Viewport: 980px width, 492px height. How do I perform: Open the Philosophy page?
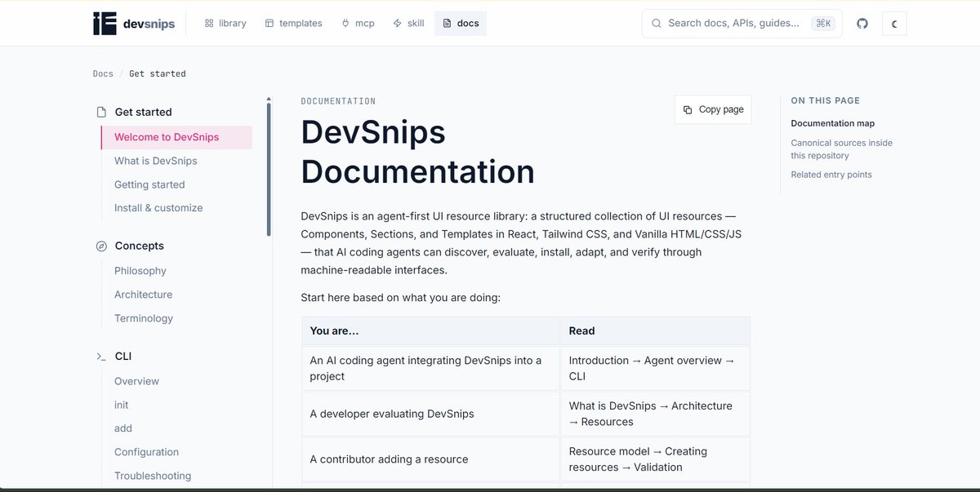pyautogui.click(x=140, y=271)
